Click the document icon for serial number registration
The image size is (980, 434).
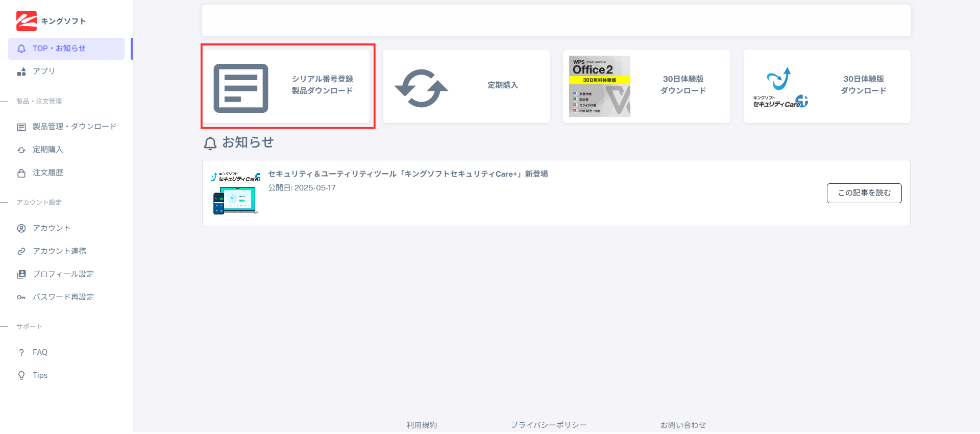(x=240, y=88)
